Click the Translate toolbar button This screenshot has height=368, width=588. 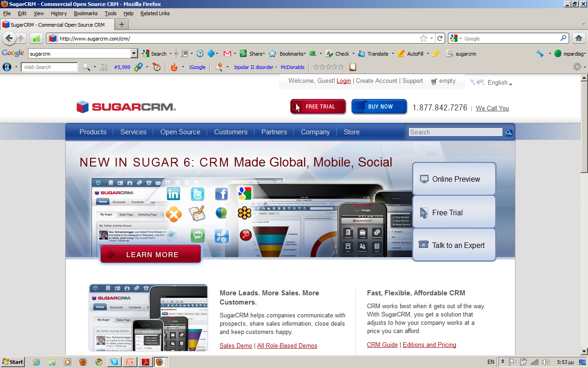[x=373, y=54]
